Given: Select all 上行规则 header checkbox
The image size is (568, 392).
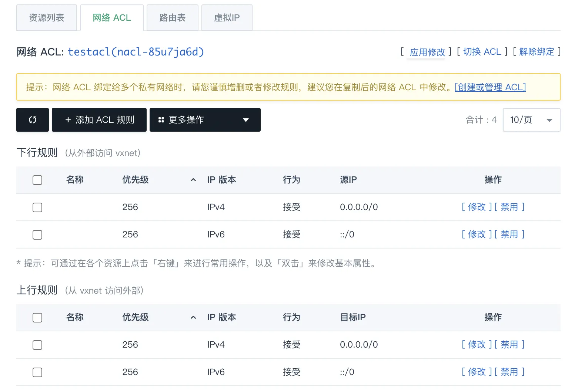Looking at the screenshot, I should click(37, 318).
